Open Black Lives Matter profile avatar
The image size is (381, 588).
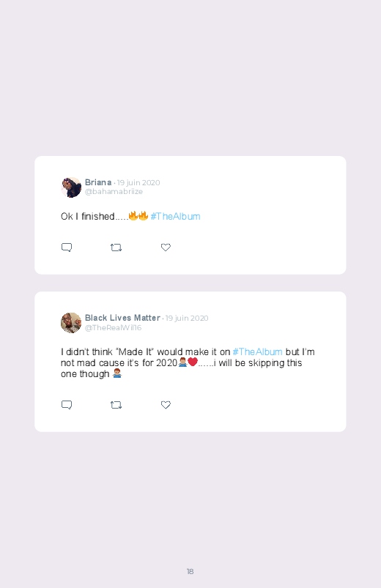coord(71,322)
